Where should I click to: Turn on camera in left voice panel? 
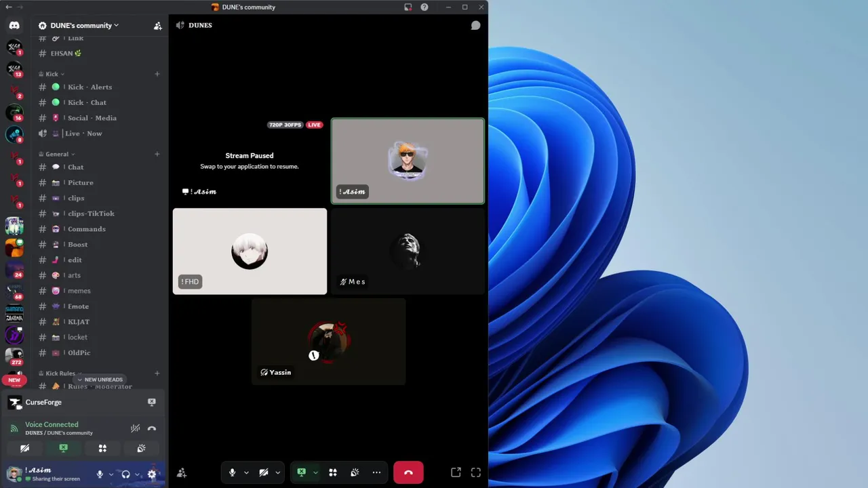click(x=25, y=448)
